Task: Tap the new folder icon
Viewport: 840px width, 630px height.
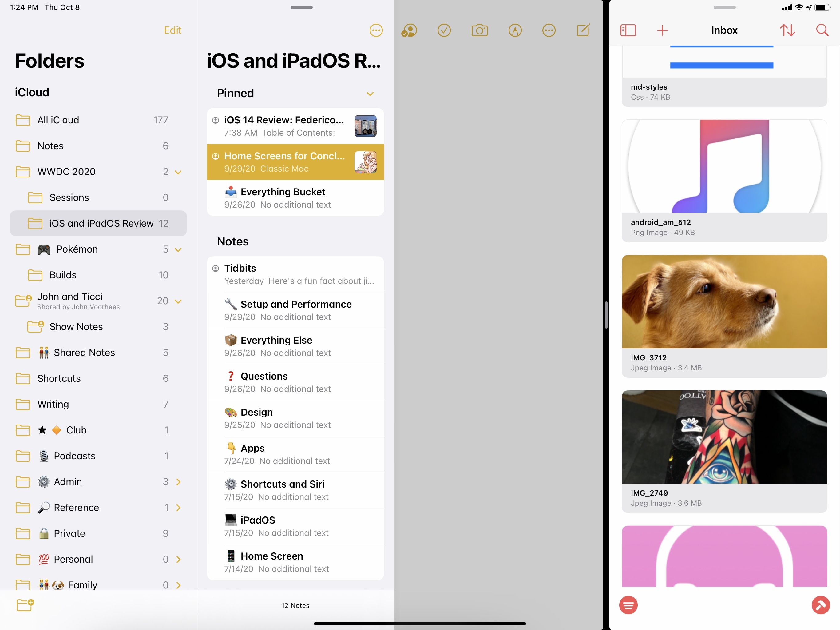Action: point(25,605)
